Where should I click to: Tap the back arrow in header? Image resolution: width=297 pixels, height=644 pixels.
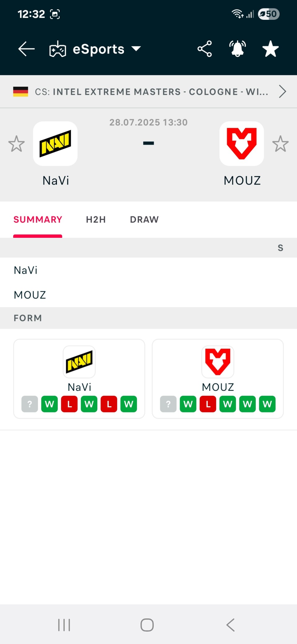coord(26,49)
